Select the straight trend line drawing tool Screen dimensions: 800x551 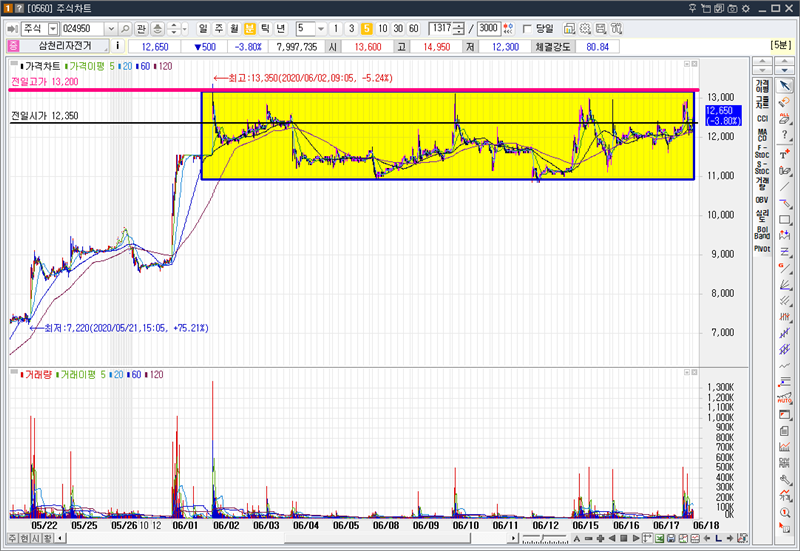(785, 187)
